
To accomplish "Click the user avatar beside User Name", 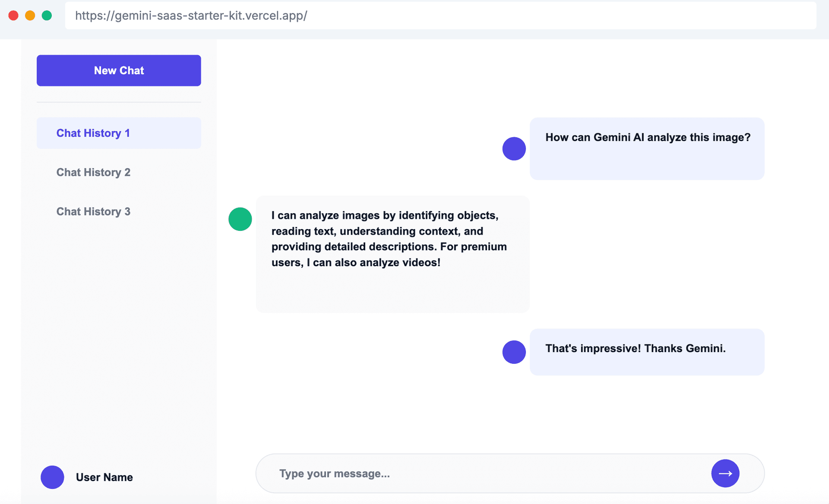I will [52, 477].
